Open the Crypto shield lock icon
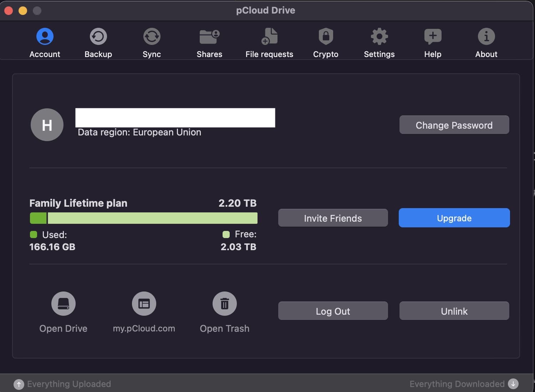This screenshot has height=392, width=535. click(326, 36)
